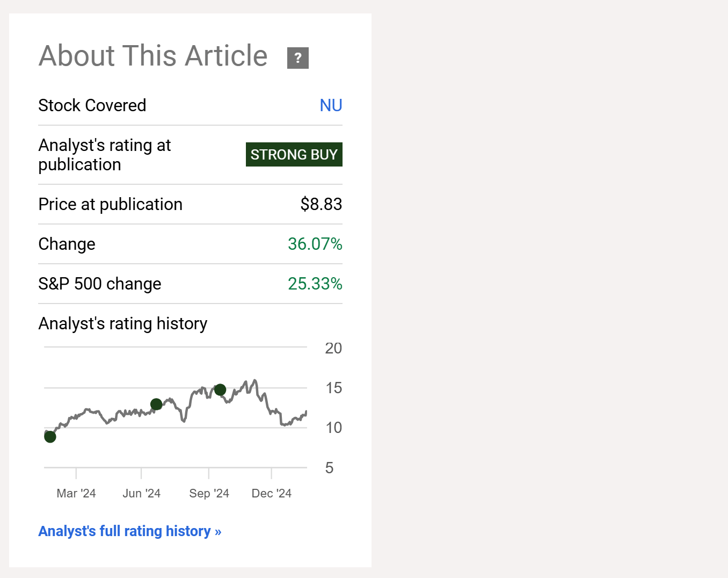Image resolution: width=728 pixels, height=578 pixels.
Task: Click the Price at publication value
Action: [321, 204]
